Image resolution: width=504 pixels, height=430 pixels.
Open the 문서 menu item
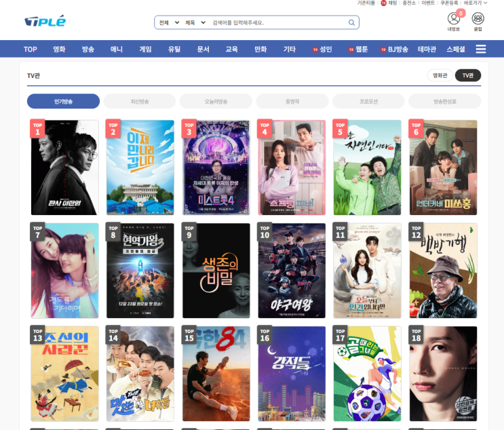pyautogui.click(x=203, y=49)
